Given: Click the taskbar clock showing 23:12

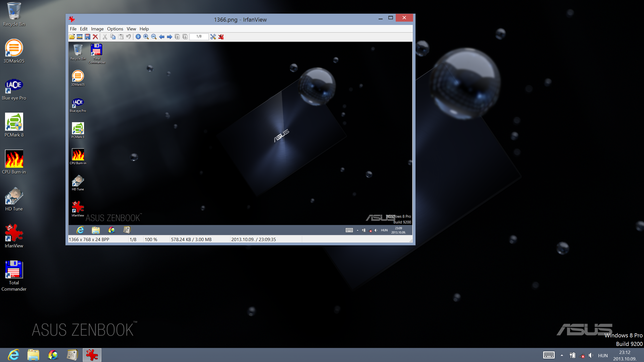Looking at the screenshot, I should point(625,355).
